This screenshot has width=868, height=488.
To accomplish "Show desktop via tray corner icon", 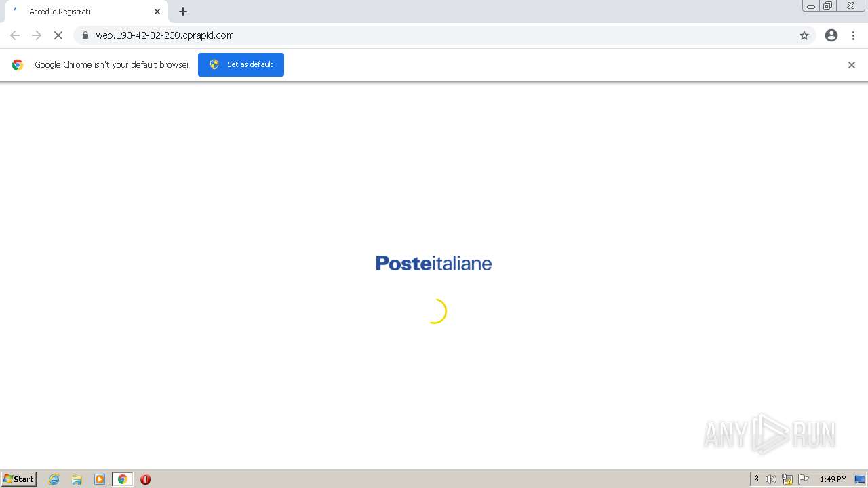I will pyautogui.click(x=860, y=479).
